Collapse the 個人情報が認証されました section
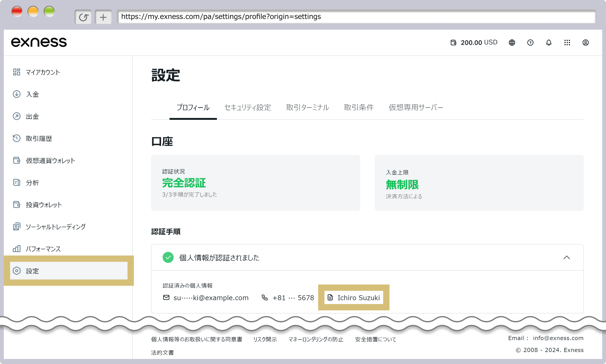 (x=567, y=257)
